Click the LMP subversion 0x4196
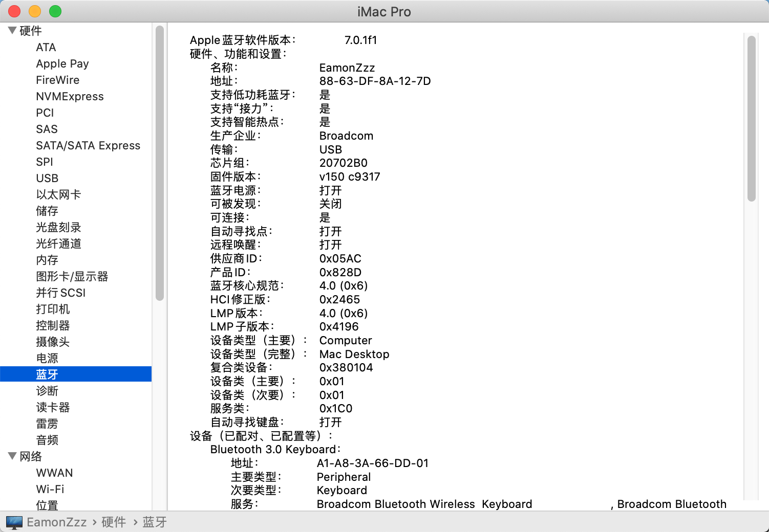Screen dimensions: 769x532 pyautogui.click(x=339, y=326)
